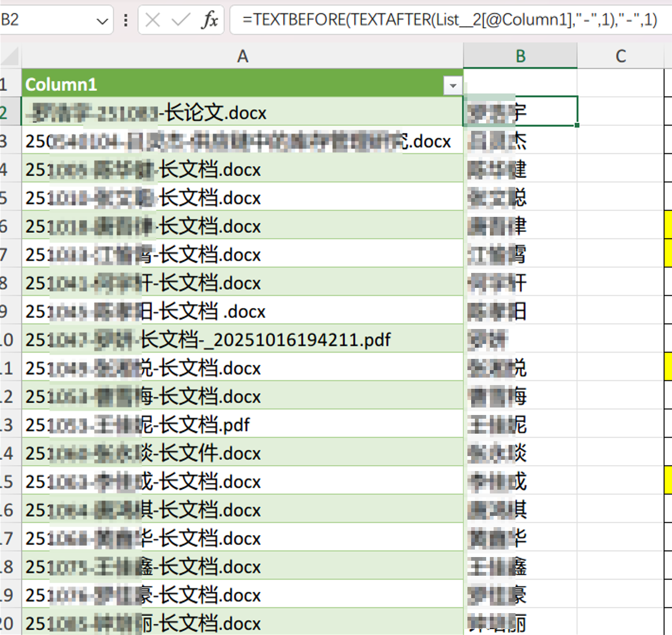
Task: Select row 10 by its row header
Action: [x=10, y=339]
